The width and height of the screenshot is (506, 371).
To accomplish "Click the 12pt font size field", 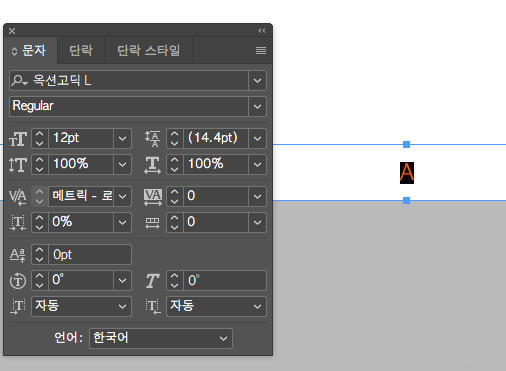I will pos(81,138).
